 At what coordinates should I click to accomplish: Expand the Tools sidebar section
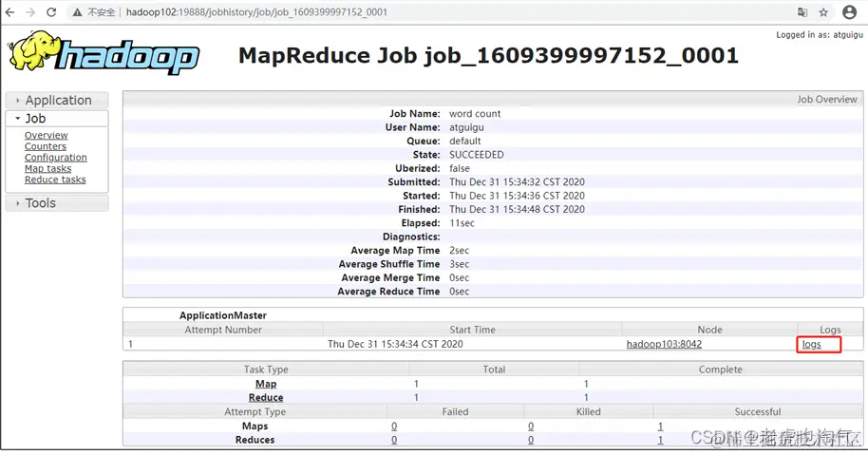(57, 203)
